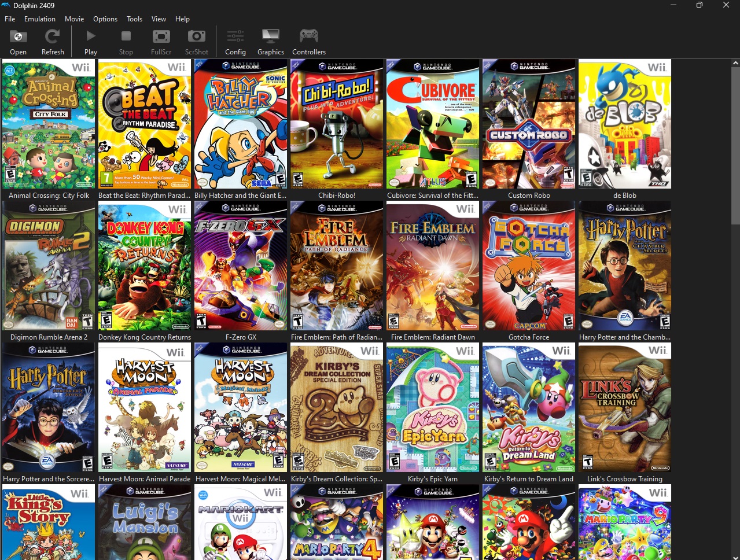
Task: Select the Mario Kart Wii cover
Action: coord(241,522)
